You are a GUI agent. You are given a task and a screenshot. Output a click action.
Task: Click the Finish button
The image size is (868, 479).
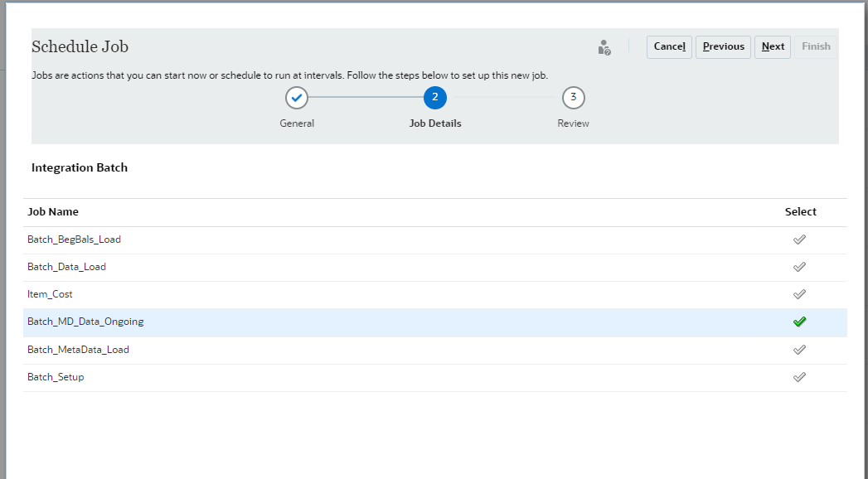pyautogui.click(x=816, y=46)
